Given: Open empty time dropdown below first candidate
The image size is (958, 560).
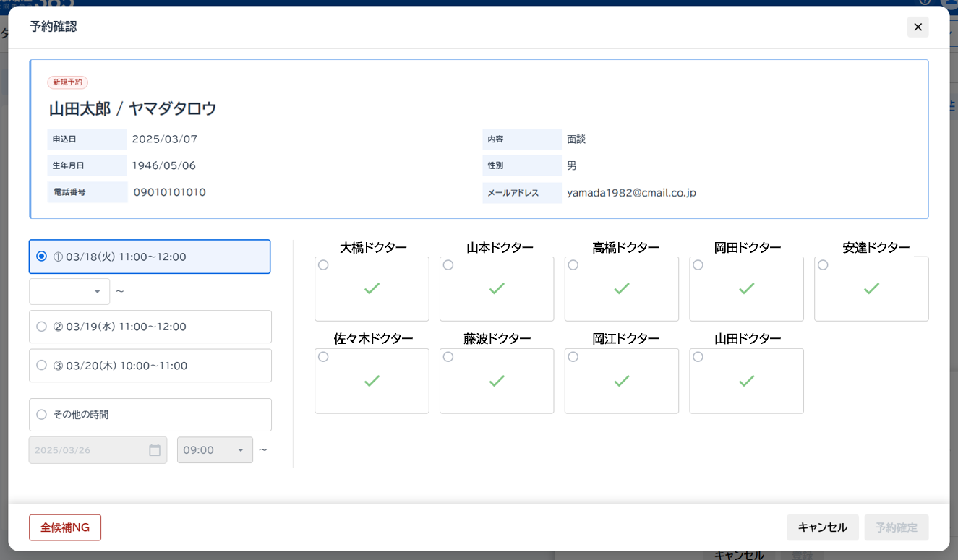Looking at the screenshot, I should 69,292.
